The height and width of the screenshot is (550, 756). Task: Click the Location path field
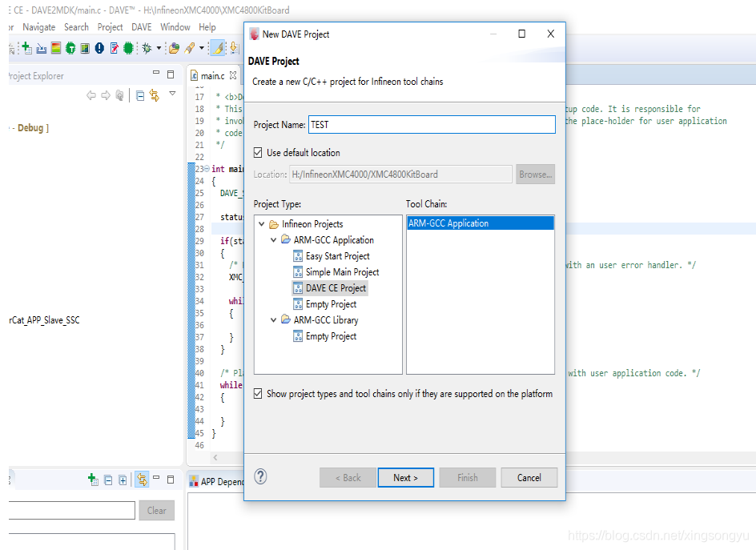point(400,174)
